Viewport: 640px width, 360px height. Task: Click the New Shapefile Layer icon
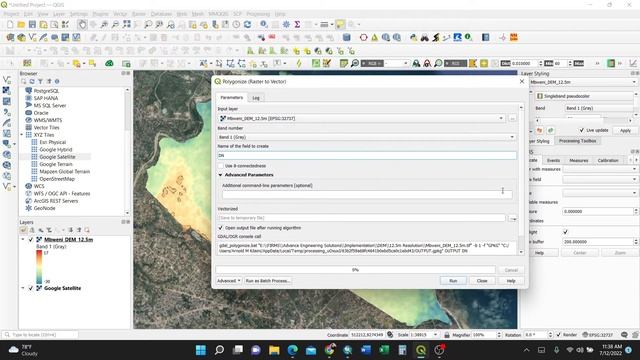point(32,38)
